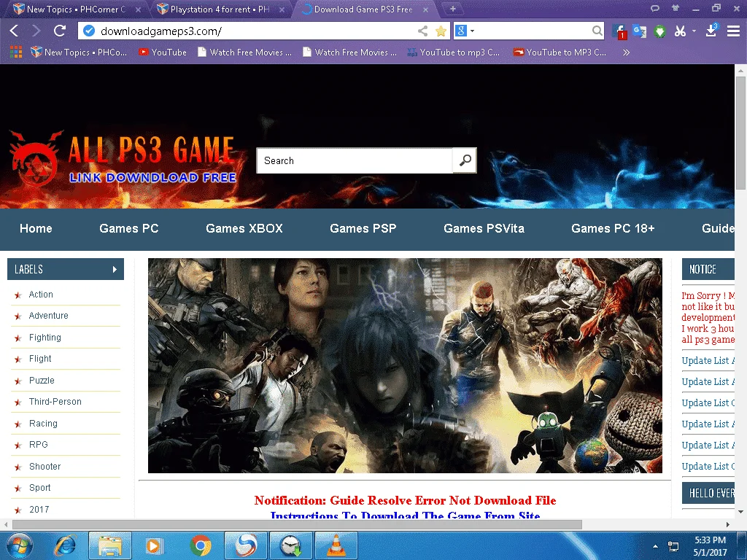The image size is (747, 560).
Task: Click the vertical page scrollbar thumb
Action: 740,133
